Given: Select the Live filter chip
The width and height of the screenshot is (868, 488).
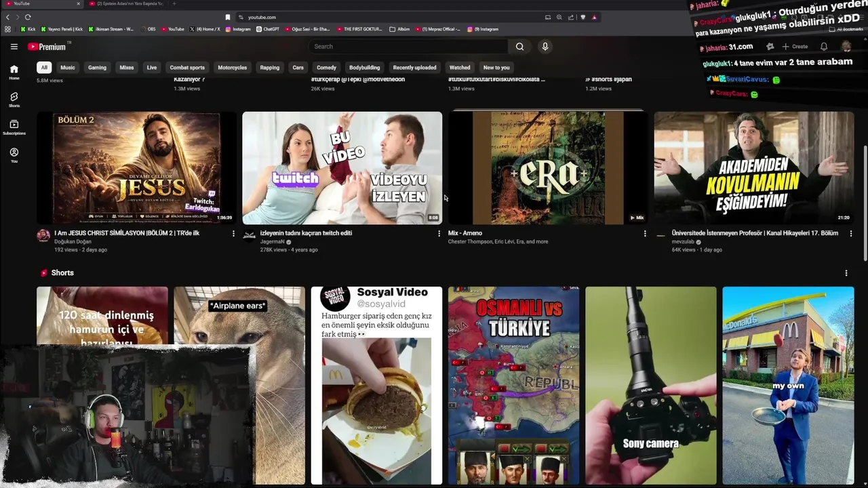Looking at the screenshot, I should point(152,68).
